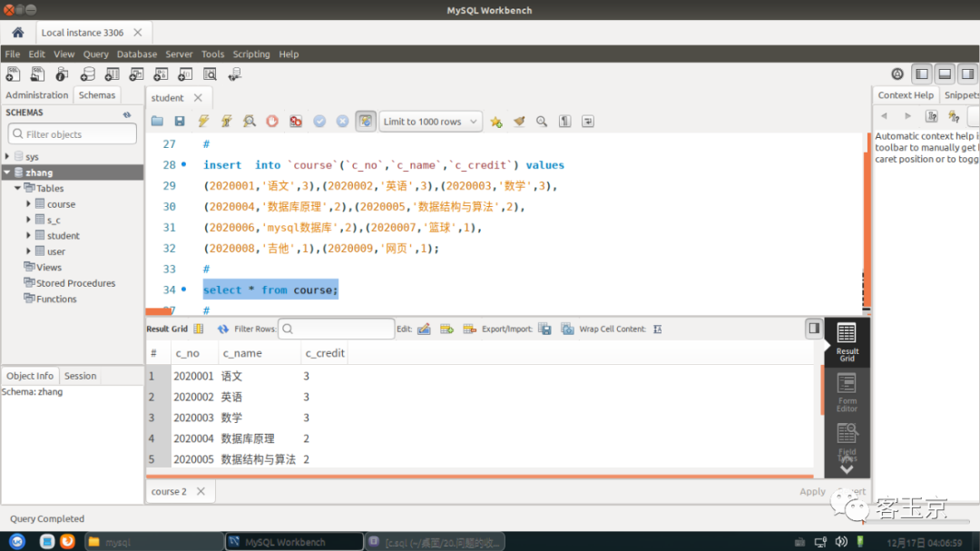Open MySQL Workbench in the taskbar
Image resolution: width=980 pixels, height=551 pixels.
(x=294, y=542)
